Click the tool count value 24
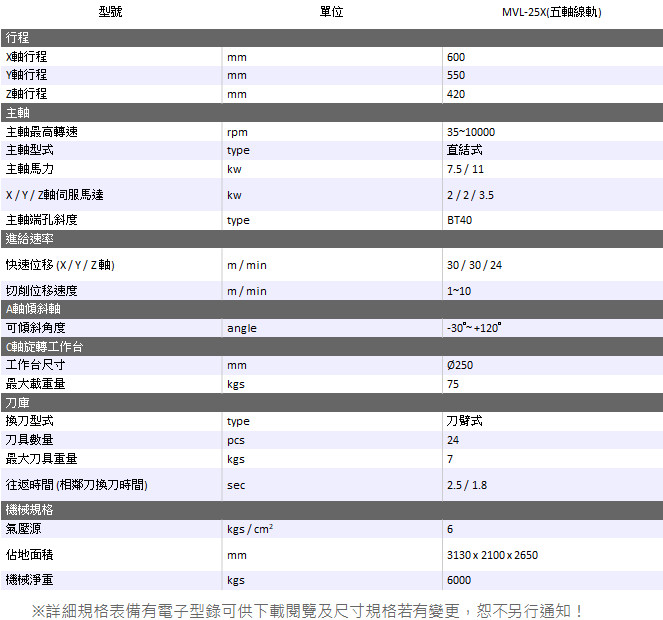663x620 pixels. 453,440
